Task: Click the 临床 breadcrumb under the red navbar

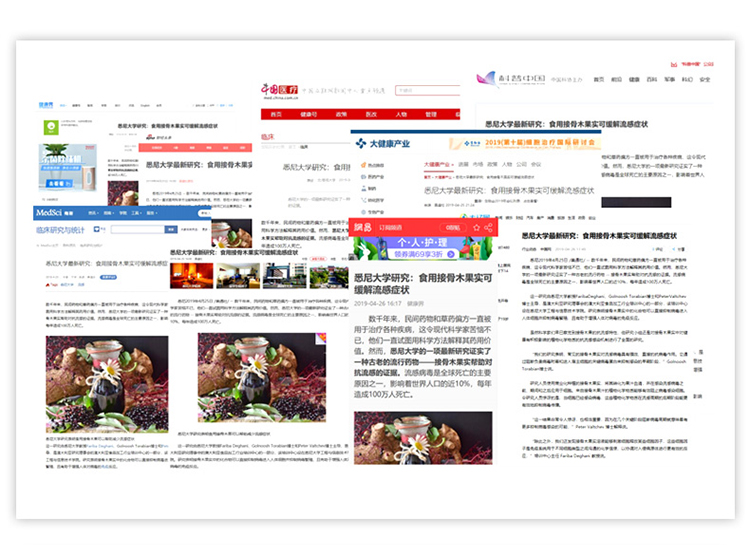Action: (x=267, y=135)
